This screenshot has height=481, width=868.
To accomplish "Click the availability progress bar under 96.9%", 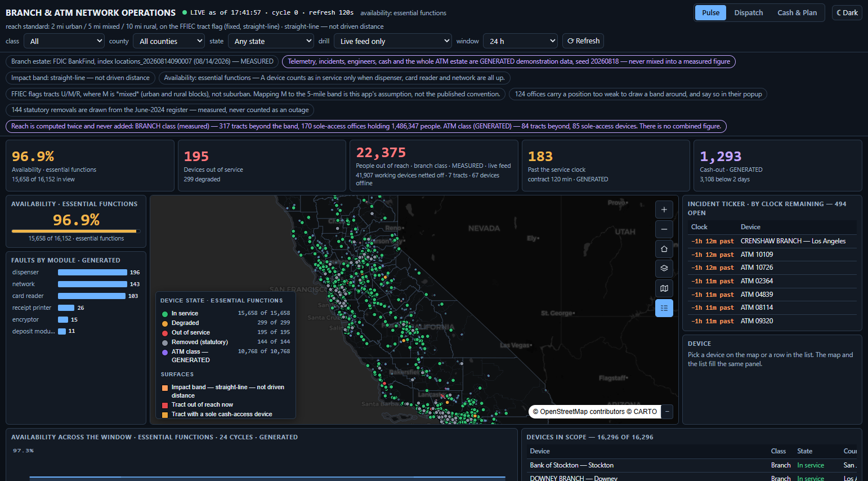I will click(x=76, y=231).
